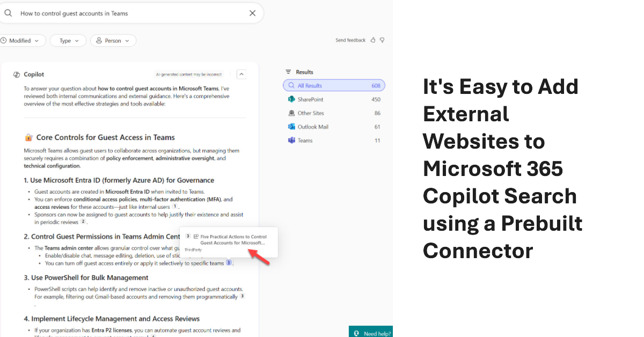
Task: Click the Other Sites globe icon
Action: click(x=291, y=113)
